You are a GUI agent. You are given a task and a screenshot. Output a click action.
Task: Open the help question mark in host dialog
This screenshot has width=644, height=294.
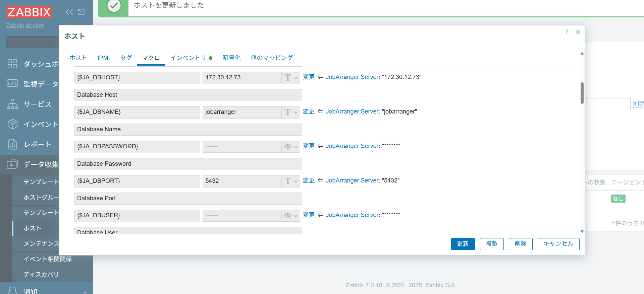click(567, 32)
